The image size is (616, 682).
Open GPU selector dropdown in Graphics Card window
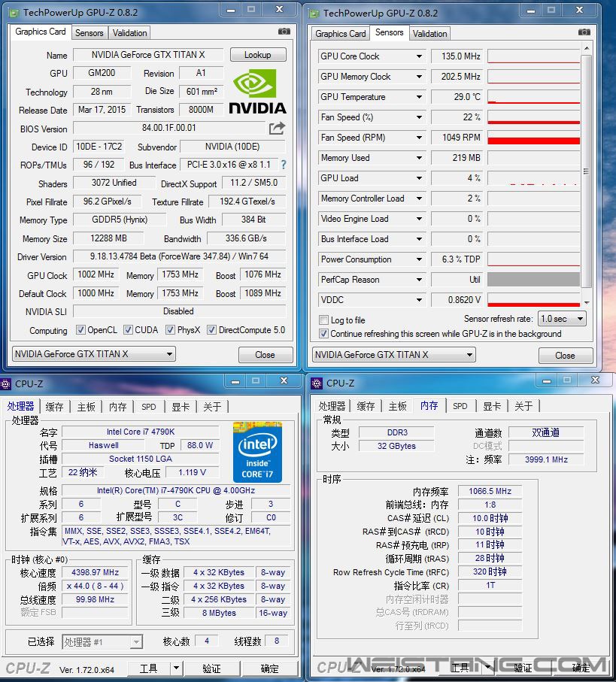[x=169, y=354]
